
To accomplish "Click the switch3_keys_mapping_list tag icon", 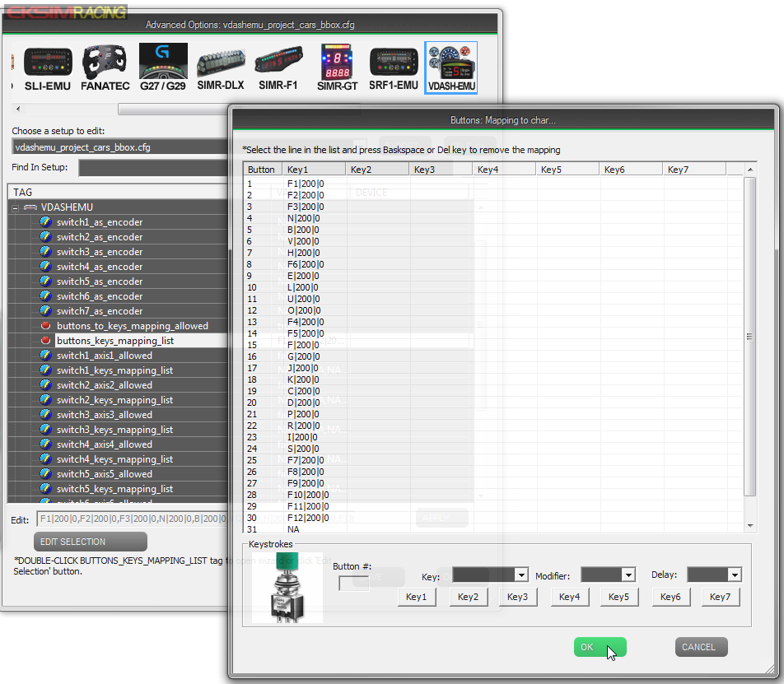I will 45,429.
